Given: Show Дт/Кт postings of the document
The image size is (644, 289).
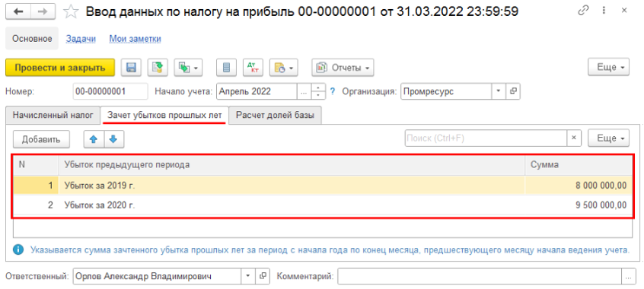Looking at the screenshot, I should pyautogui.click(x=253, y=68).
